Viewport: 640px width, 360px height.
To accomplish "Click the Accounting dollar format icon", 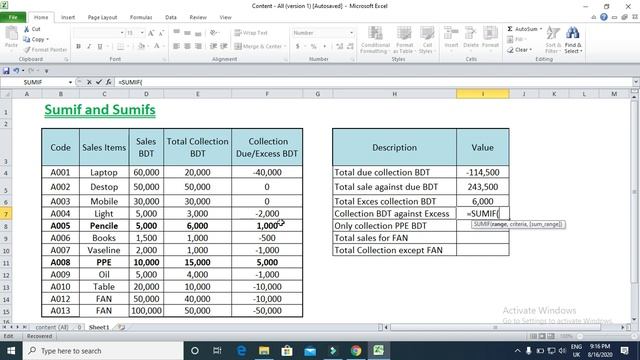I will click(298, 47).
